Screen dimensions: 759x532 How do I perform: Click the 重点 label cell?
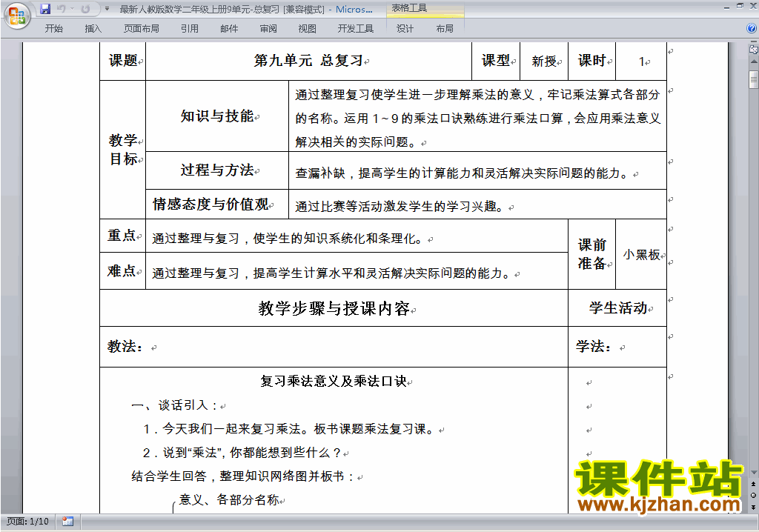[123, 236]
